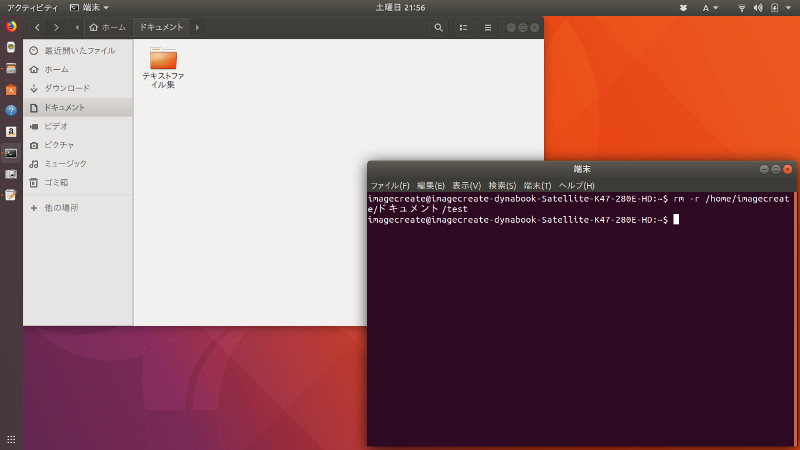Switch to the Terminal dock icon
This screenshot has width=800, height=450.
point(11,153)
